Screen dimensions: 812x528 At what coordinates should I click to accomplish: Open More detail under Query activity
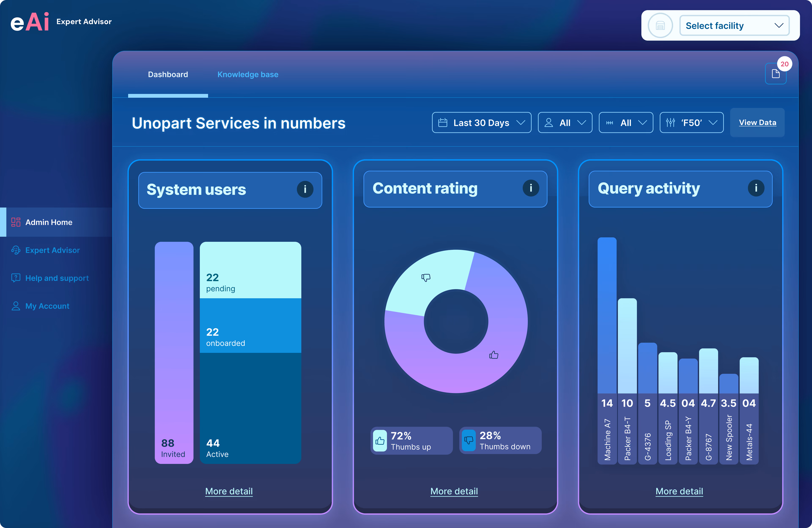(679, 491)
